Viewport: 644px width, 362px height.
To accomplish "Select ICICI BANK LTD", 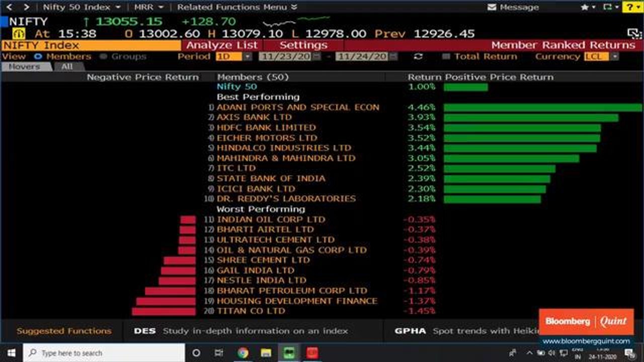I will click(256, 189).
